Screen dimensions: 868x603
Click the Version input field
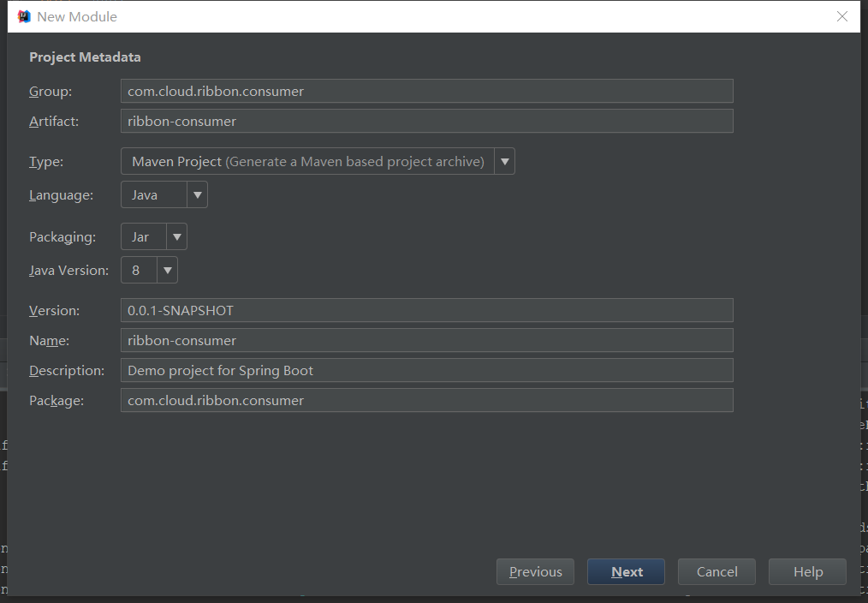[427, 310]
